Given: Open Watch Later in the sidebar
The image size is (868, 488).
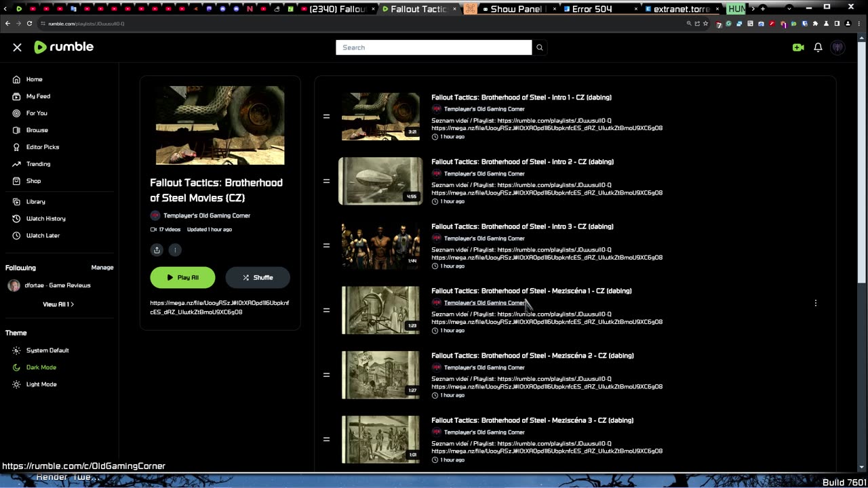Looking at the screenshot, I should 43,235.
